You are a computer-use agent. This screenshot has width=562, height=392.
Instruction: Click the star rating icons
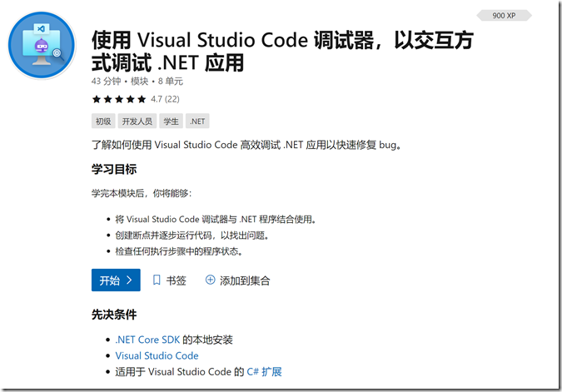119,99
